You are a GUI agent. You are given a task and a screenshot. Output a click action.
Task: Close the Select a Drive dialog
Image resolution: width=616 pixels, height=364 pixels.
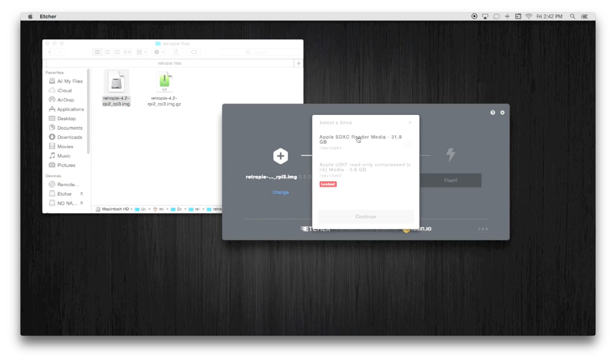tap(410, 122)
